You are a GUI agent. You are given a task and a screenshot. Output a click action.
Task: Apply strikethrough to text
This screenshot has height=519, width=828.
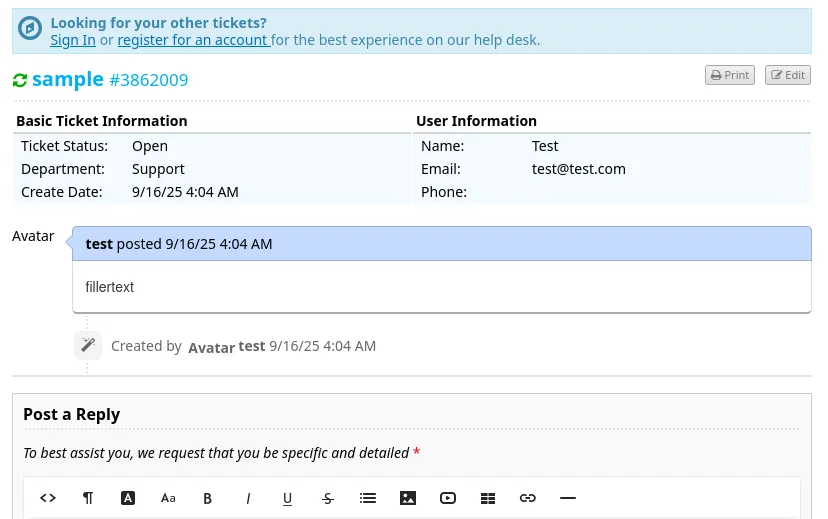pos(328,498)
